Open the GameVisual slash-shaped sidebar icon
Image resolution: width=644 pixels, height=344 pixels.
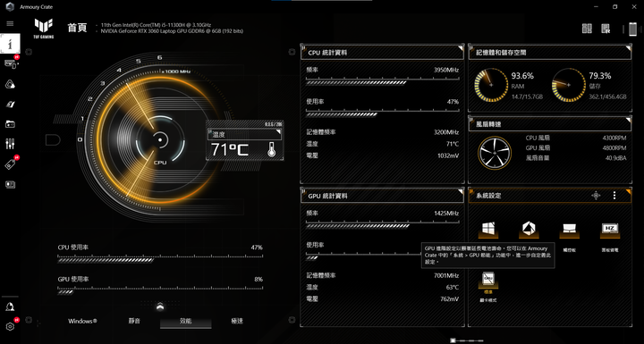[x=10, y=105]
